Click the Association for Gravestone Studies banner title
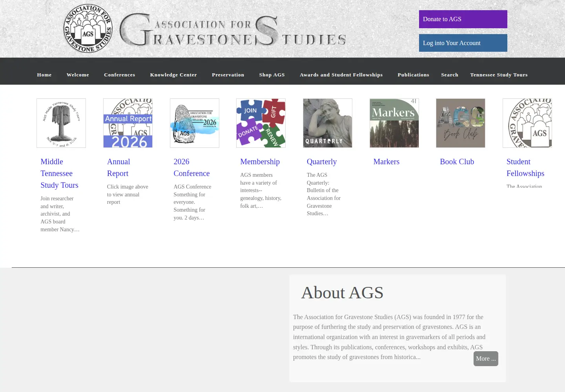Screen dimensions: 565x392 233,30
